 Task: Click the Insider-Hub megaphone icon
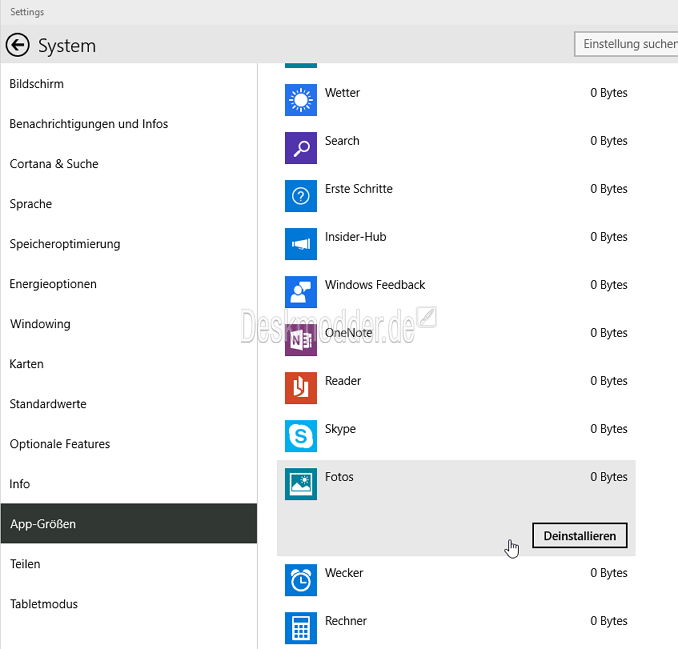pyautogui.click(x=301, y=244)
